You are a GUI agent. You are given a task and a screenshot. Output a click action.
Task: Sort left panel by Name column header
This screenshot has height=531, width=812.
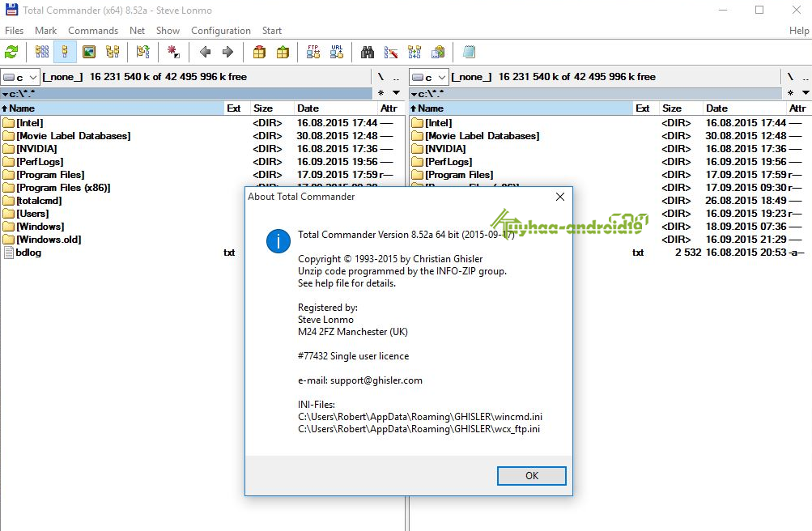112,108
